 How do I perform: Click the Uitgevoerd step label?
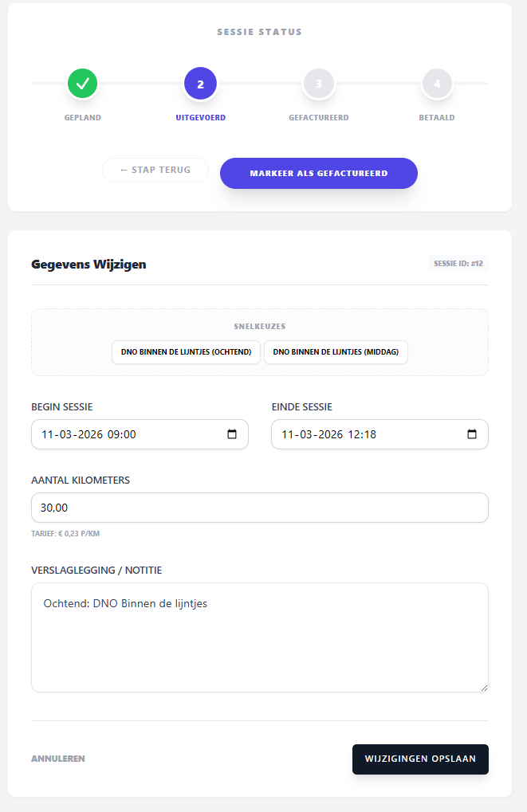(x=200, y=117)
